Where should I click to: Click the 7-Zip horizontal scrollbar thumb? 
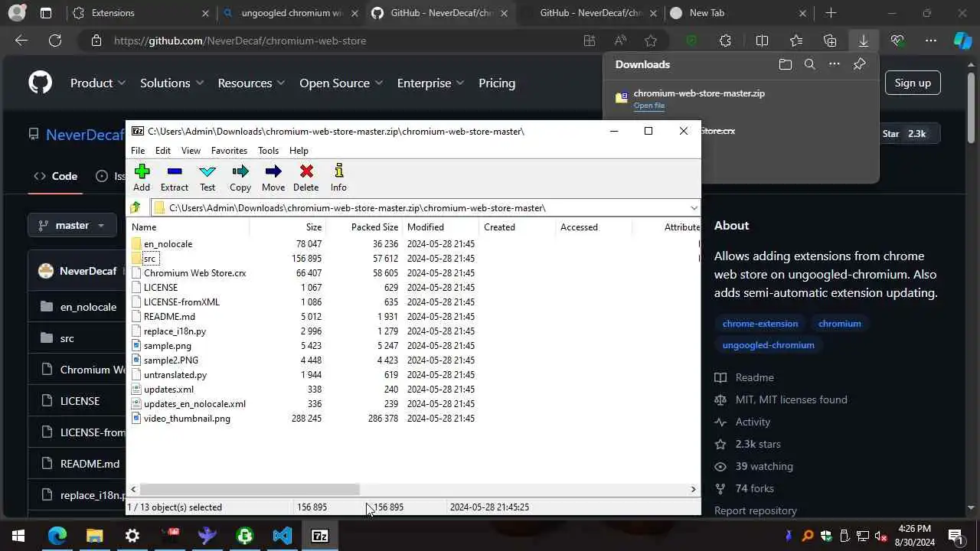coord(250,489)
